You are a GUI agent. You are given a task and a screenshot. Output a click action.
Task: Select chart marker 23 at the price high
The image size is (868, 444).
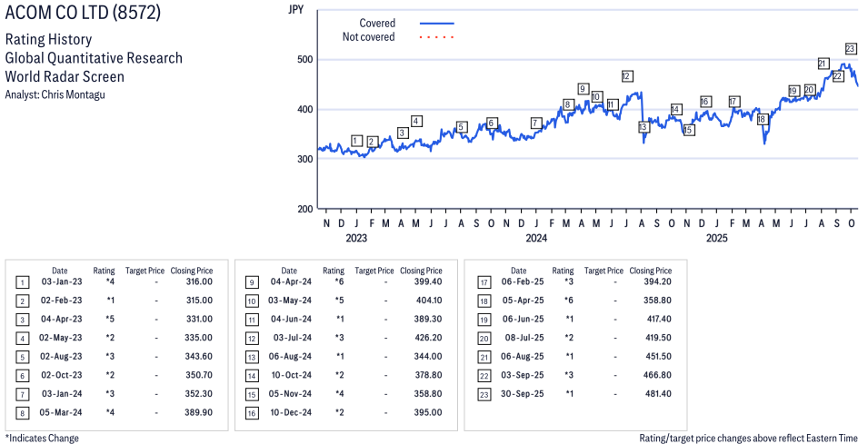point(851,49)
